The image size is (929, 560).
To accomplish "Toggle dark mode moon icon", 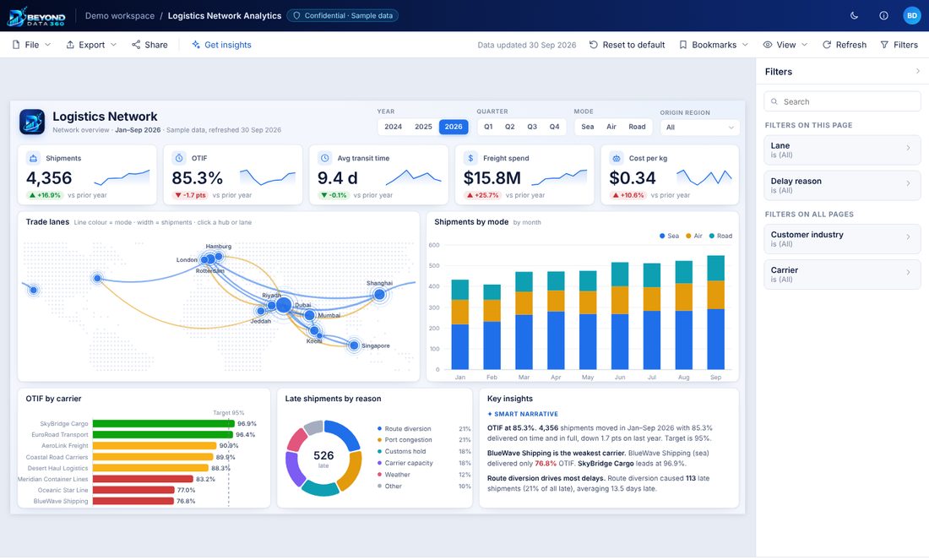I will coord(855,16).
